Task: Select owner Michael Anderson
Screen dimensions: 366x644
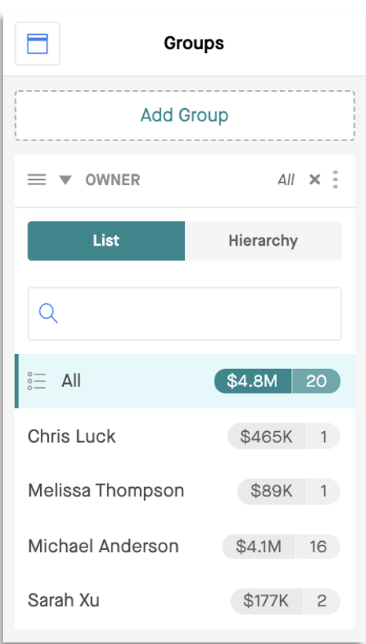Action: pyautogui.click(x=185, y=546)
